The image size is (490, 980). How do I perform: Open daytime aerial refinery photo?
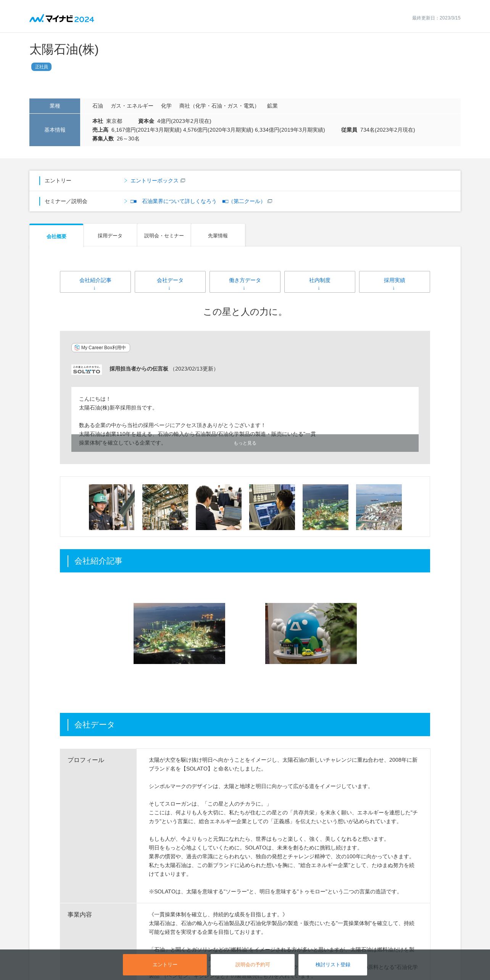[379, 507]
